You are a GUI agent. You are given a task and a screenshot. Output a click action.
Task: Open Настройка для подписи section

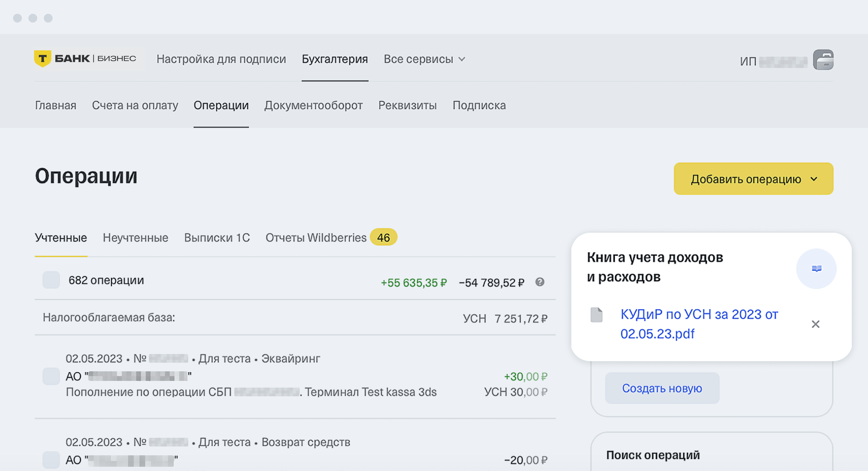221,59
